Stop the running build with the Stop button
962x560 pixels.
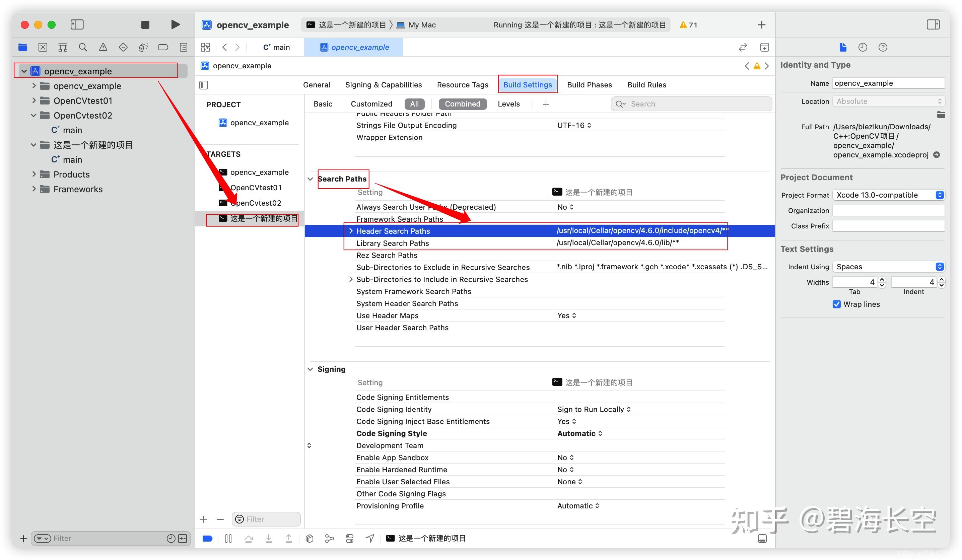pos(145,24)
